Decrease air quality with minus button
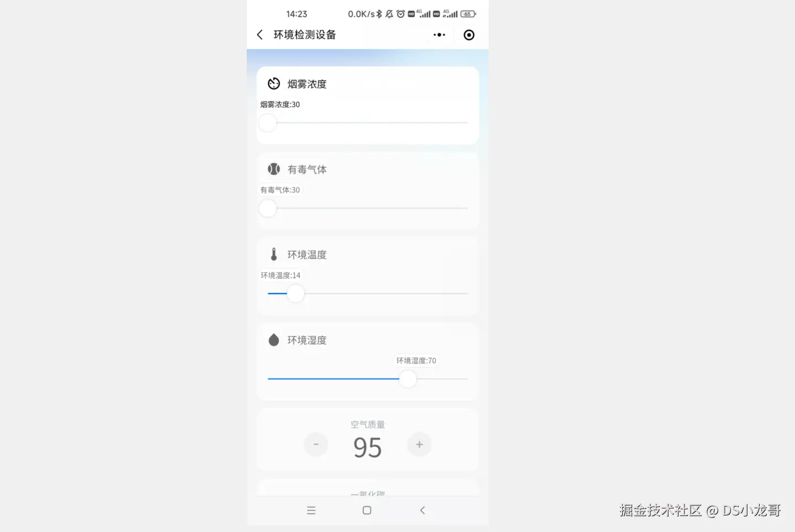Screen dimensions: 795x532 (316, 444)
